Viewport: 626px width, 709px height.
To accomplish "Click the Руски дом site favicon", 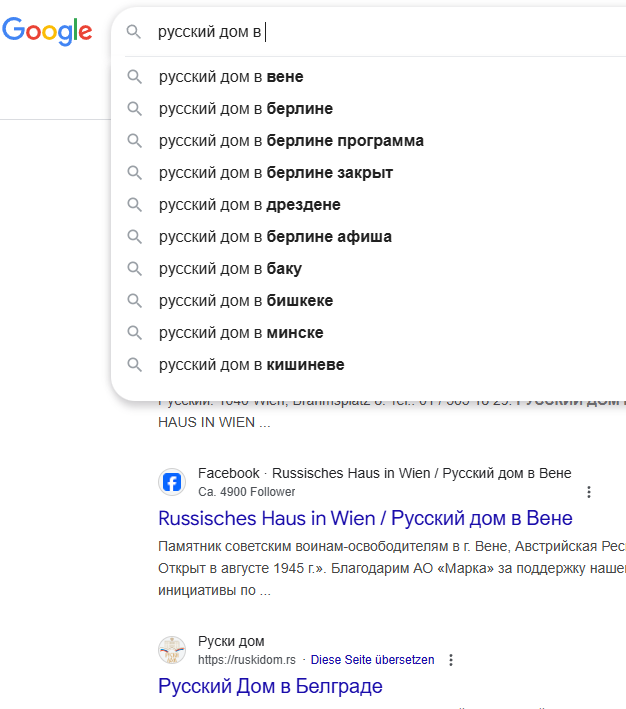I will 172,650.
